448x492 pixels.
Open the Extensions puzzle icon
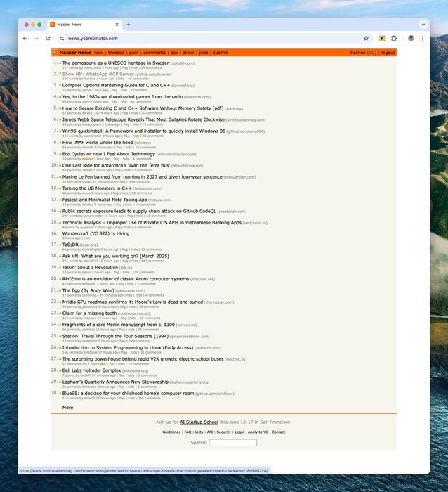[394, 38]
